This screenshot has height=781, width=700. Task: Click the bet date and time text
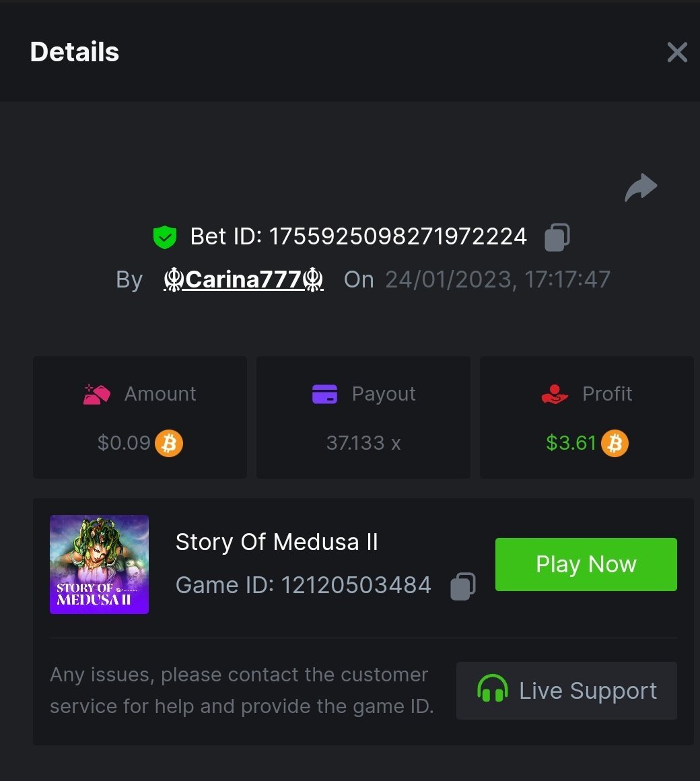click(x=497, y=279)
